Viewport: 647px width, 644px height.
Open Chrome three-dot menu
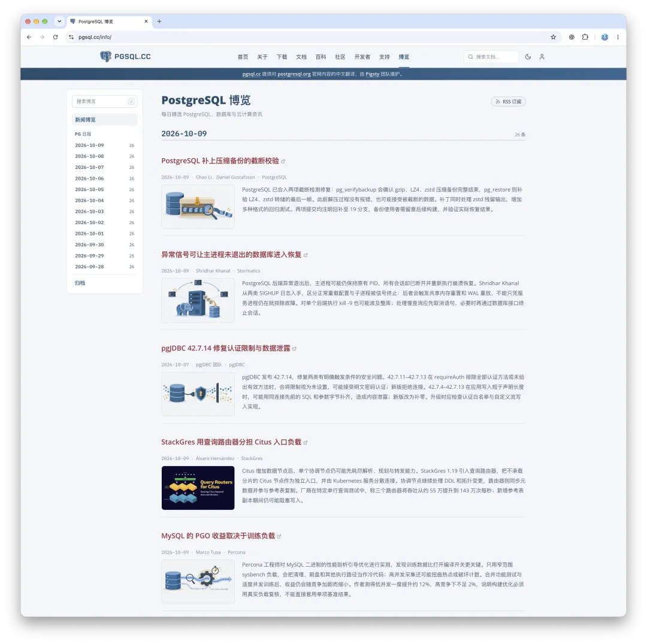click(x=618, y=37)
